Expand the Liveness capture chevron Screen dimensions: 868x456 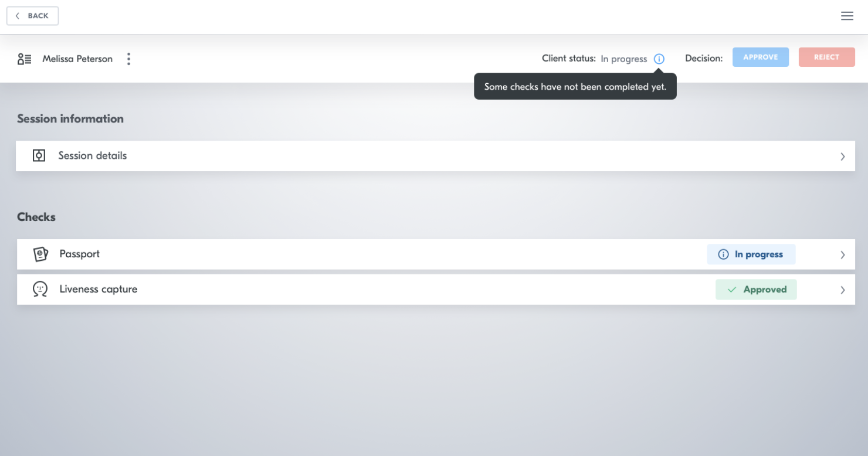coord(843,290)
